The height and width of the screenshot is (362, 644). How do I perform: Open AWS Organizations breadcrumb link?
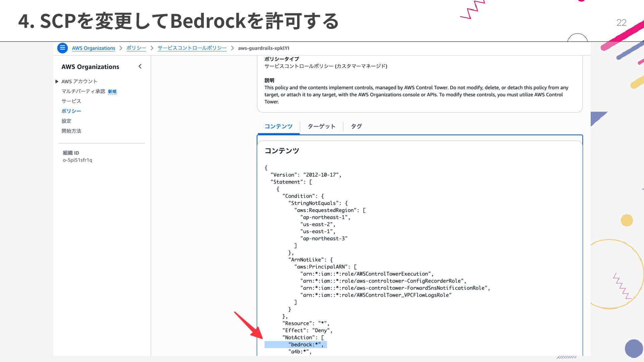[93, 48]
